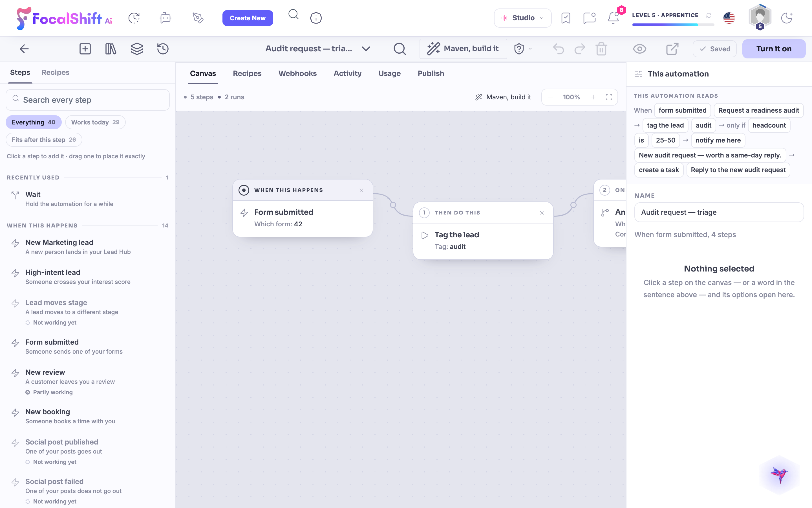
Task: Switch to the Recipes tab in left panel
Action: coord(55,73)
